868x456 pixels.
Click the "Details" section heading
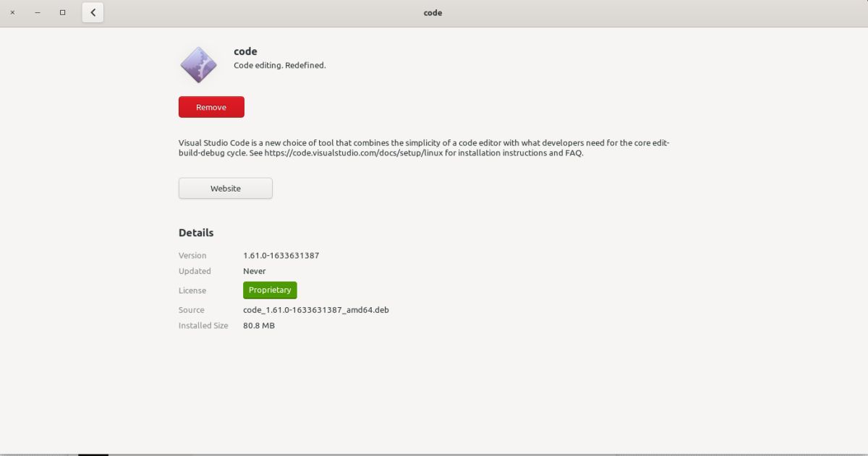[x=196, y=233]
